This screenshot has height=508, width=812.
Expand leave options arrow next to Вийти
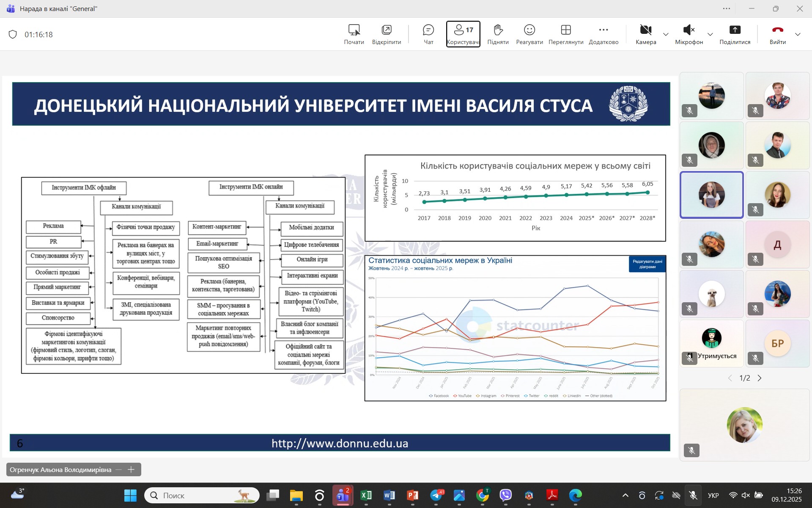[798, 34]
